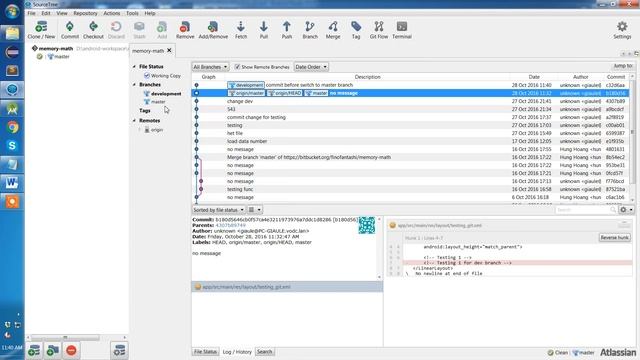
Task: Collapse the Remotes section
Action: click(134, 121)
